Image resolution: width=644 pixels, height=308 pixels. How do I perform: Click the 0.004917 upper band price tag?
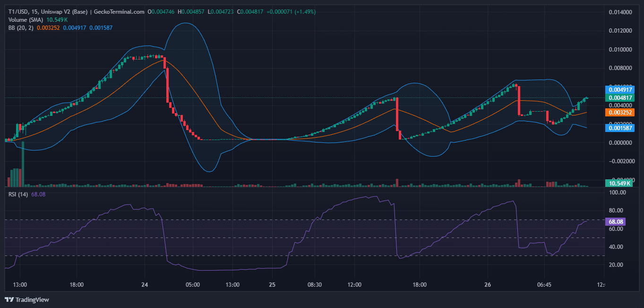pos(619,89)
